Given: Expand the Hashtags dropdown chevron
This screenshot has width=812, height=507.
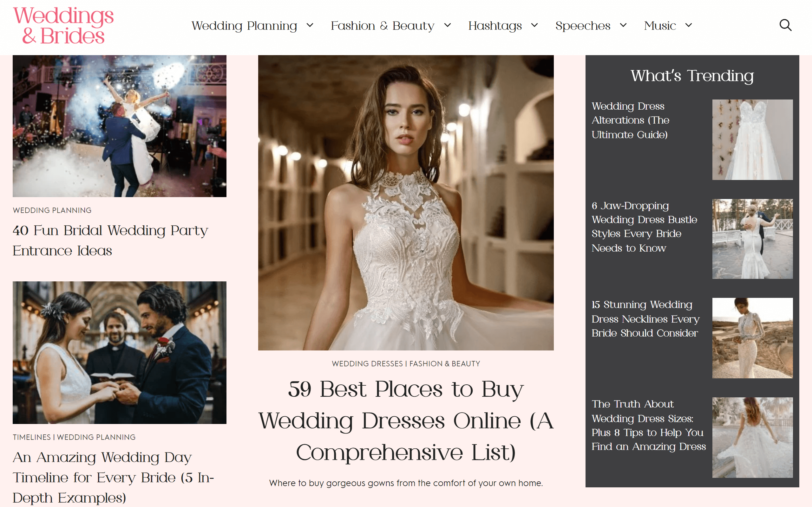Looking at the screenshot, I should point(534,25).
